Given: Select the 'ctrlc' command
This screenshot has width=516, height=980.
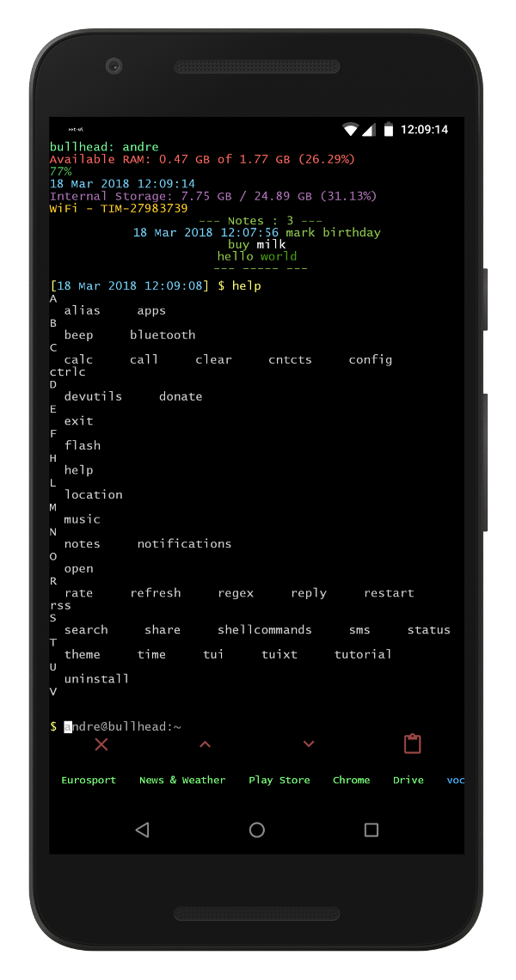Looking at the screenshot, I should 68,372.
